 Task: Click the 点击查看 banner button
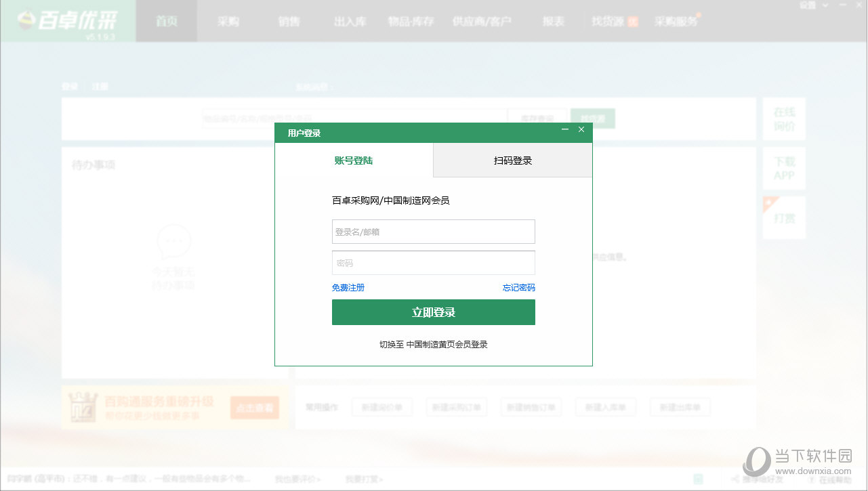[255, 408]
